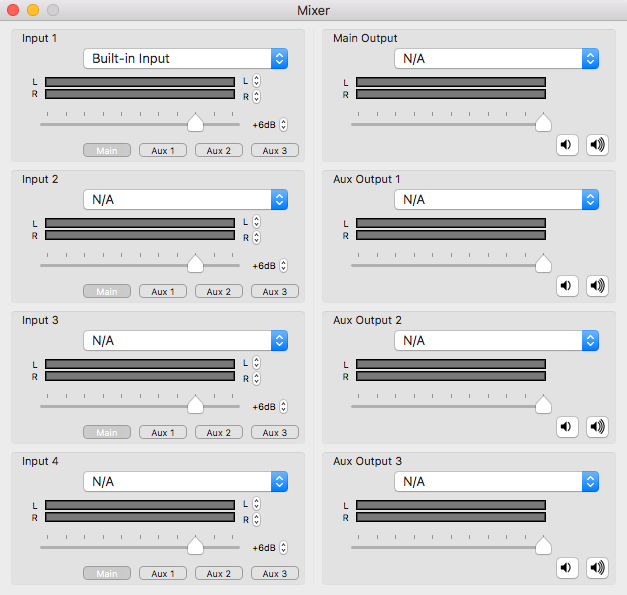Click the Aux Output 3 volume slider thumb
Viewport: 627px width, 595px height.
tap(543, 545)
